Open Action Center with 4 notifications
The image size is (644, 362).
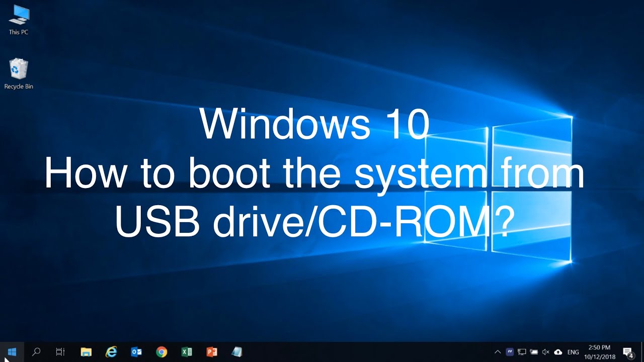click(x=628, y=352)
